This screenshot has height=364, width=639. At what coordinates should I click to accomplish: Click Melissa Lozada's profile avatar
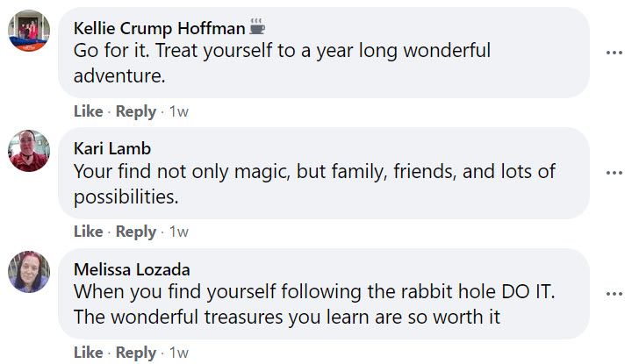pos(28,271)
